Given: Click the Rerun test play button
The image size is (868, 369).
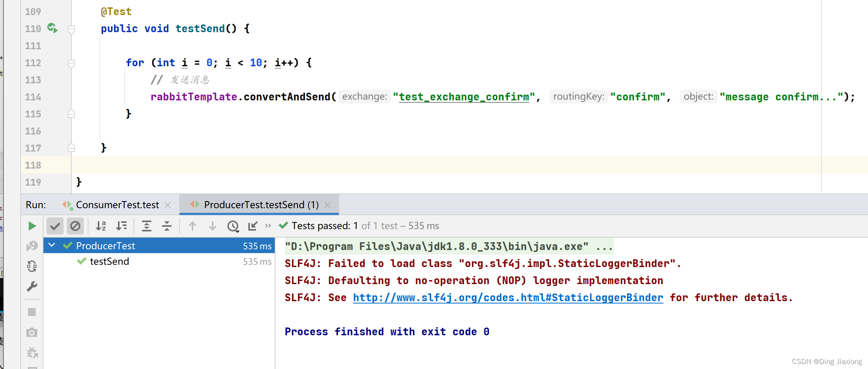Looking at the screenshot, I should click(x=32, y=226).
